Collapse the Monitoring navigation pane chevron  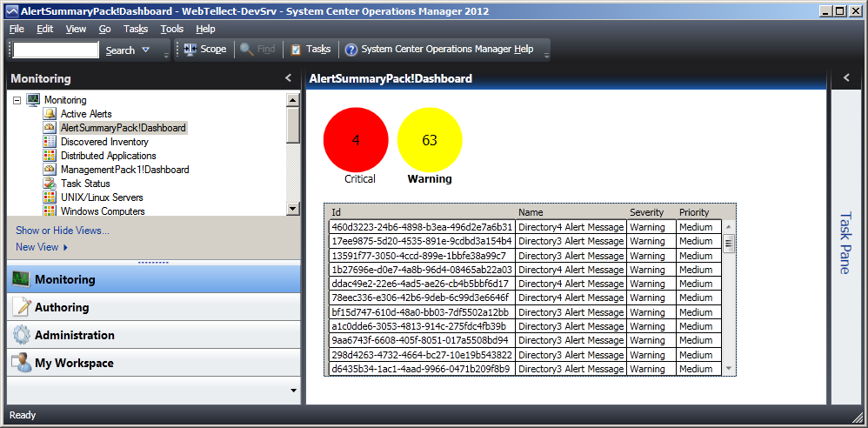click(288, 78)
